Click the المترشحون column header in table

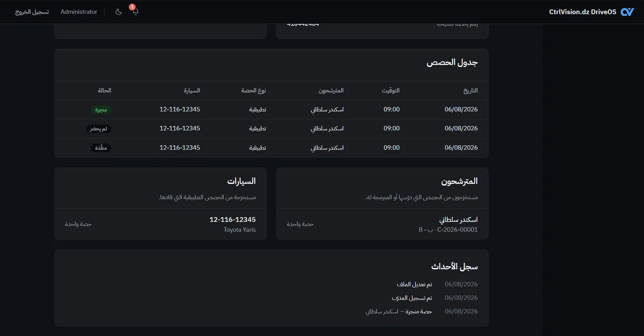[x=331, y=91]
